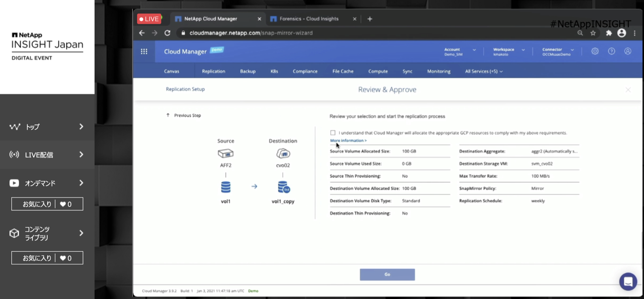Switch to the Compute tab
This screenshot has height=299, width=644.
[x=378, y=71]
